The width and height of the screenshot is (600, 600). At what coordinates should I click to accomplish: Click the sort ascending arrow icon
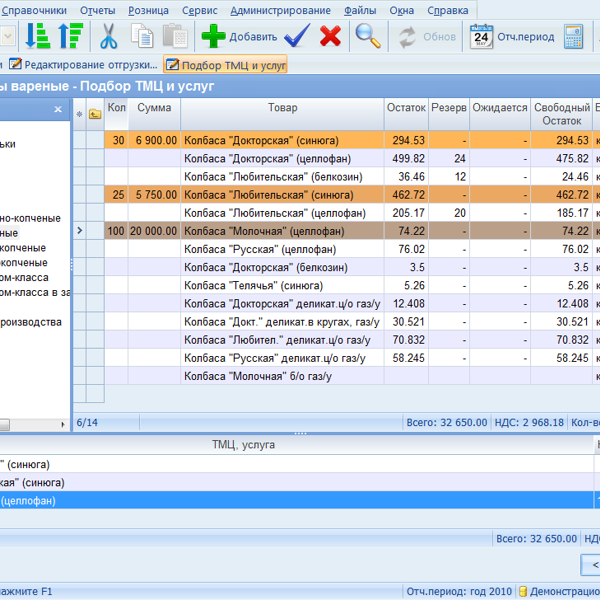(x=70, y=37)
